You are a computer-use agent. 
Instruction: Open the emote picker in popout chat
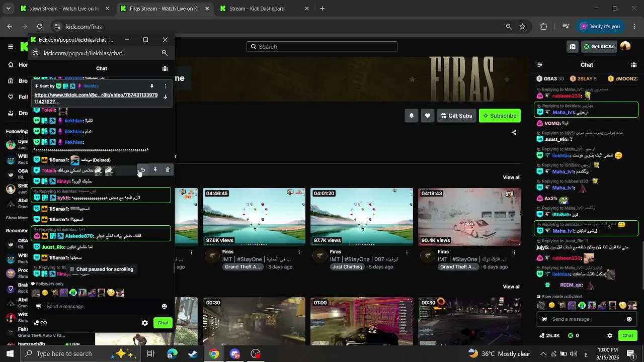[164, 306]
